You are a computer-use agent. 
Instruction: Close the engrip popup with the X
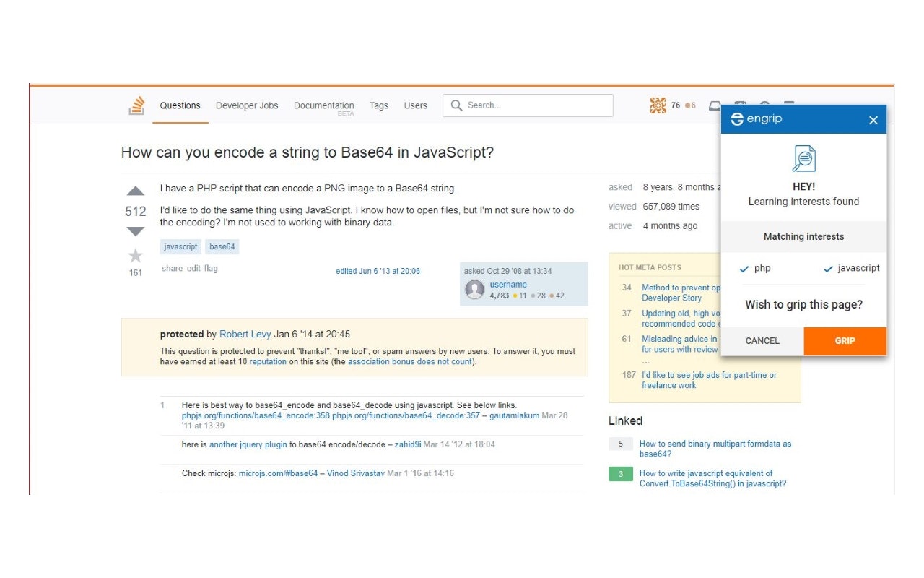[873, 120]
